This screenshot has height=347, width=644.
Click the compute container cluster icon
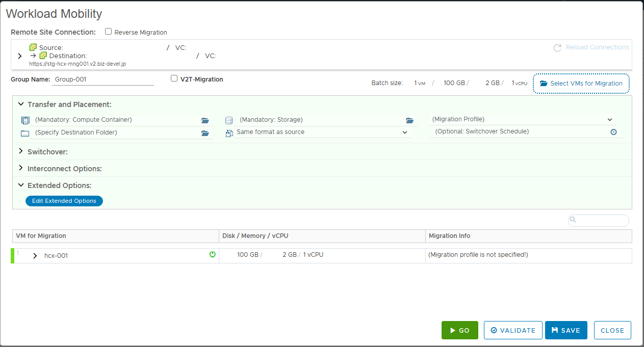25,120
